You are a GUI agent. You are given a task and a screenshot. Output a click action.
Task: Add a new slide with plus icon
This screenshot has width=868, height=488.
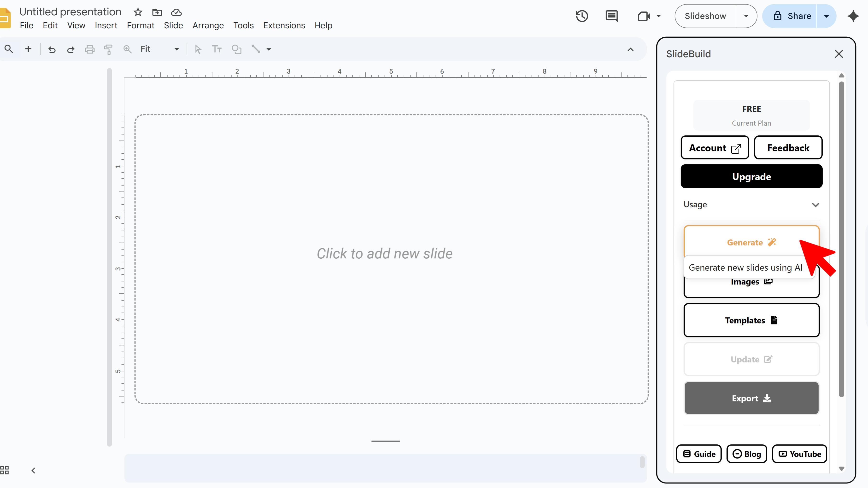[x=28, y=49]
